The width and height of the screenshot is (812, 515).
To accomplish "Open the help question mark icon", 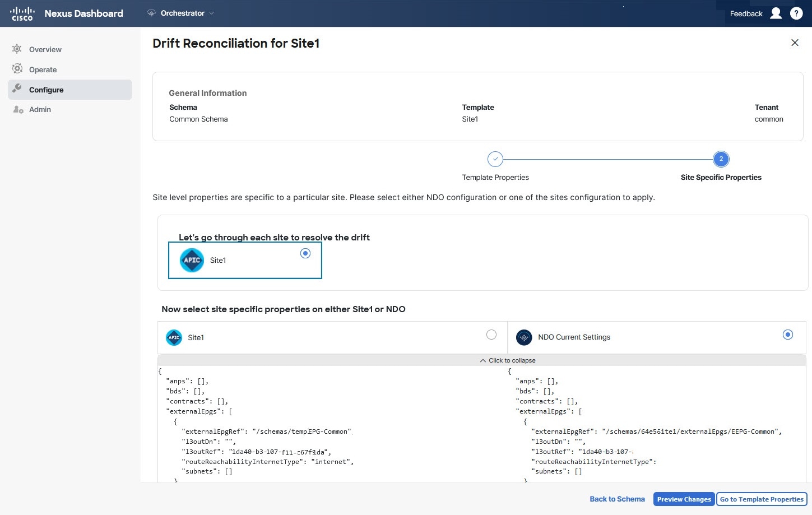I will click(x=796, y=13).
